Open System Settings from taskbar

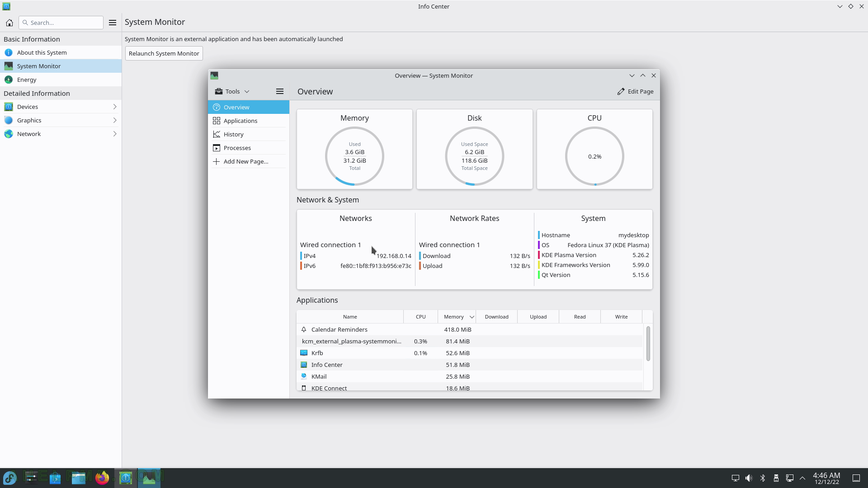coord(31,478)
